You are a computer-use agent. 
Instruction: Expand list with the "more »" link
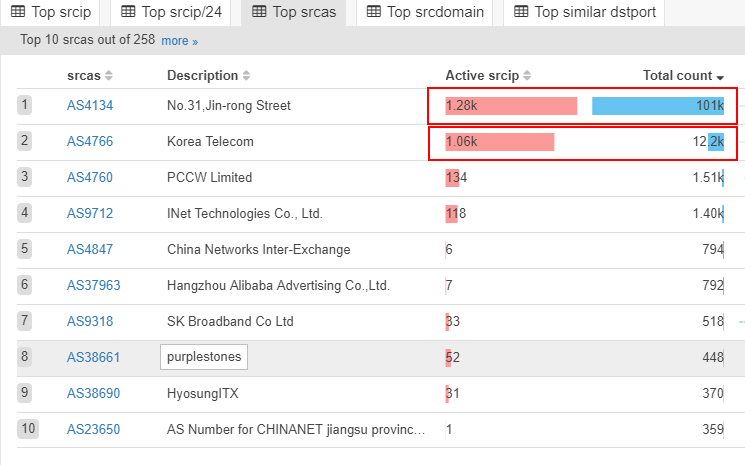(x=180, y=41)
